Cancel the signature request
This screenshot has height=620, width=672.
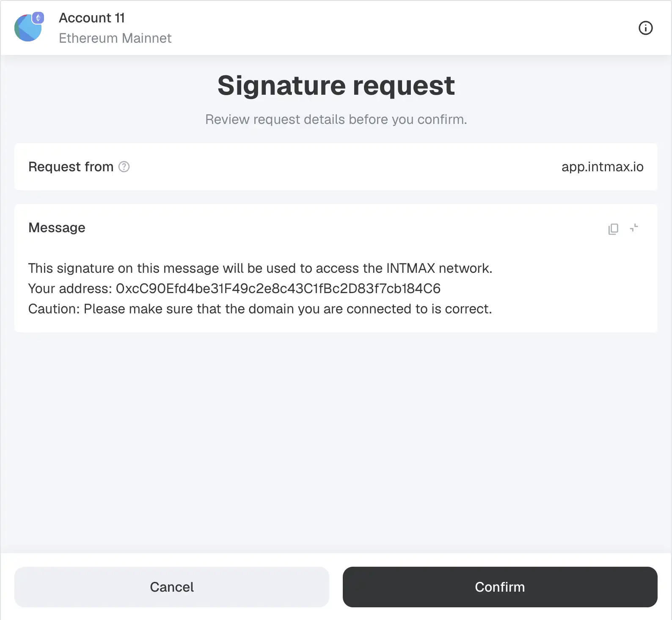(x=171, y=587)
